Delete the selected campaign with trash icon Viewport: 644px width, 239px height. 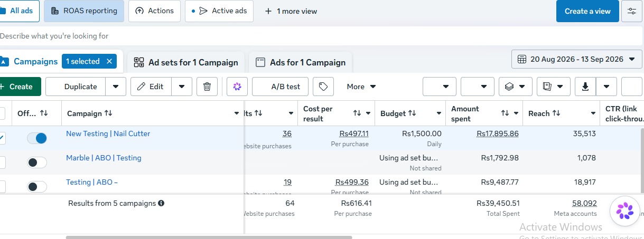click(x=207, y=87)
